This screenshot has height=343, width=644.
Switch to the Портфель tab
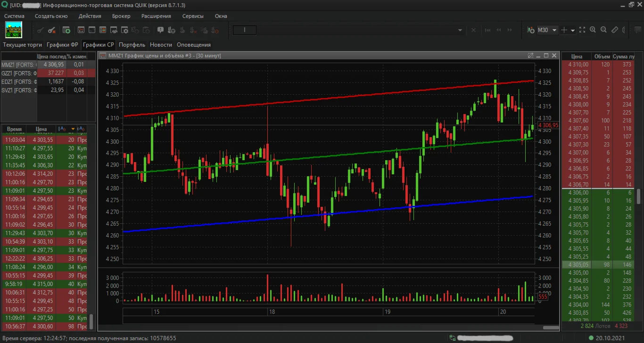pyautogui.click(x=132, y=45)
